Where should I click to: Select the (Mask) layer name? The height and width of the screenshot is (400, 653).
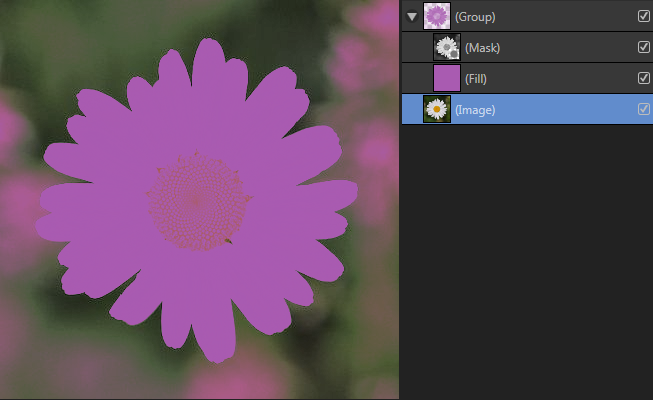pyautogui.click(x=482, y=48)
